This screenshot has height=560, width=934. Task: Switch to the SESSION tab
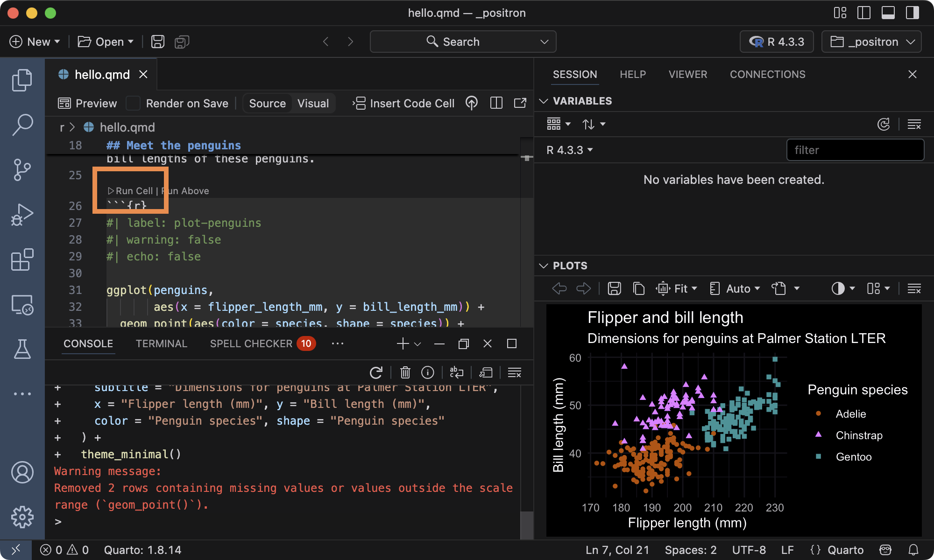pos(575,74)
